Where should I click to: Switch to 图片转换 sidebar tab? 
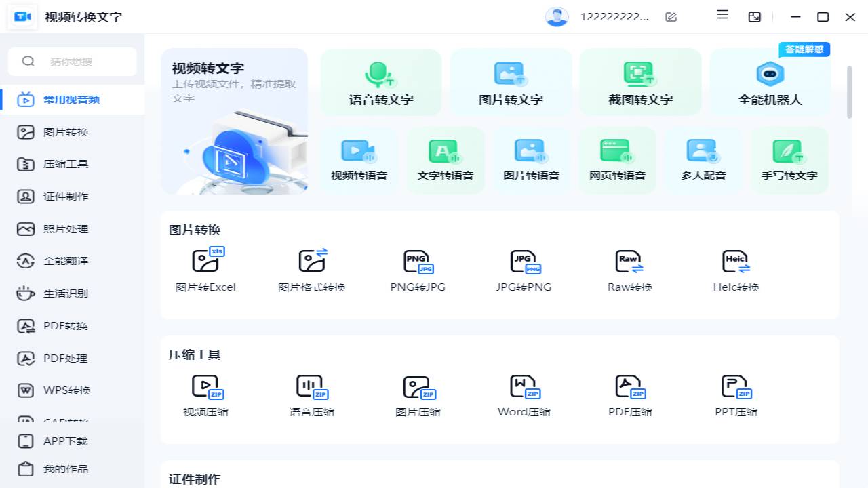[x=72, y=132]
